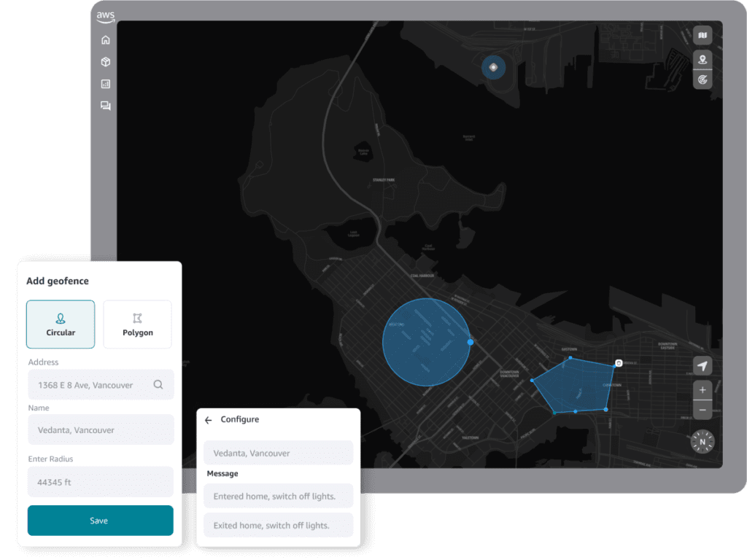Save the Vedanta geofence
The width and height of the screenshot is (747, 560).
(100, 520)
